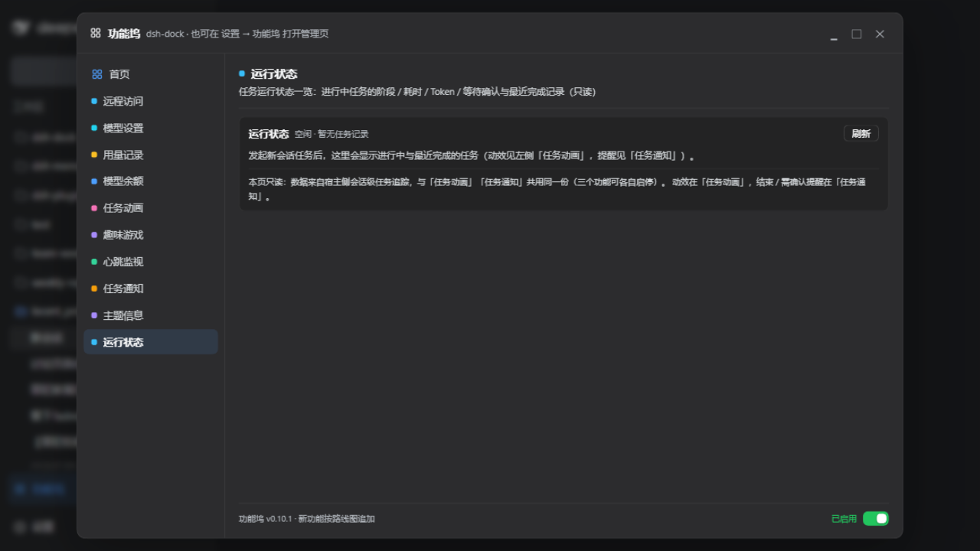Select 任务通知 in the sidebar
Image resolution: width=980 pixels, height=551 pixels.
(151, 289)
